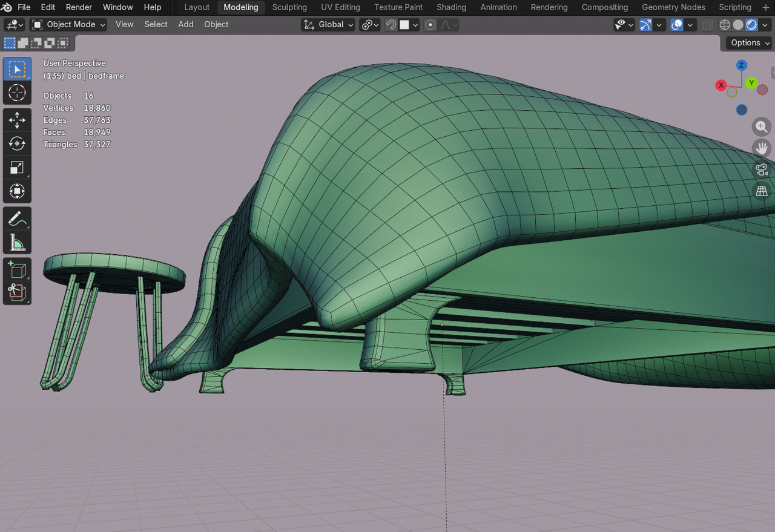Activate the Rotate tool
Screen dimensions: 775x532
(17, 143)
